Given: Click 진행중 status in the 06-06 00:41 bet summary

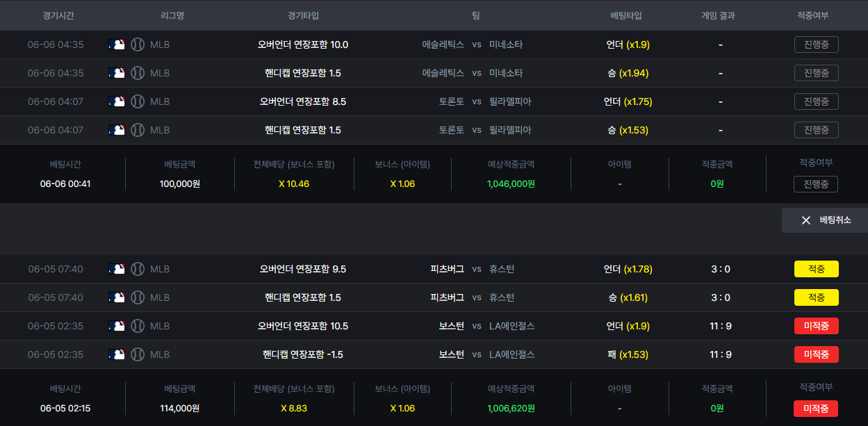Looking at the screenshot, I should tap(816, 184).
